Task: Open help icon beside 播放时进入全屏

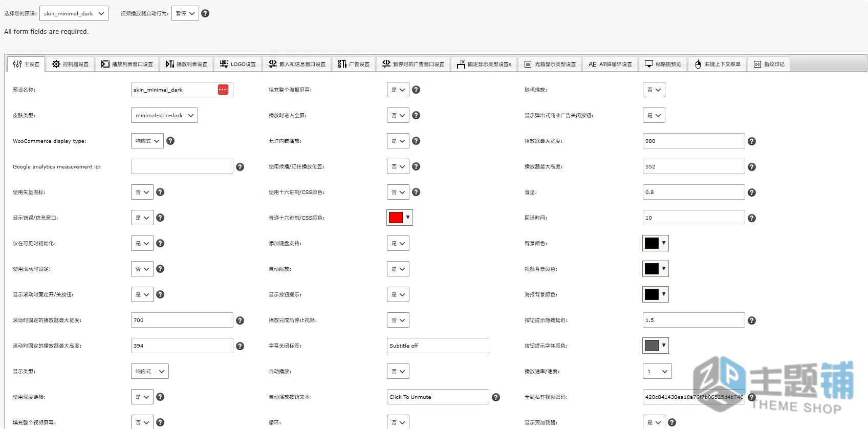Action: (416, 115)
